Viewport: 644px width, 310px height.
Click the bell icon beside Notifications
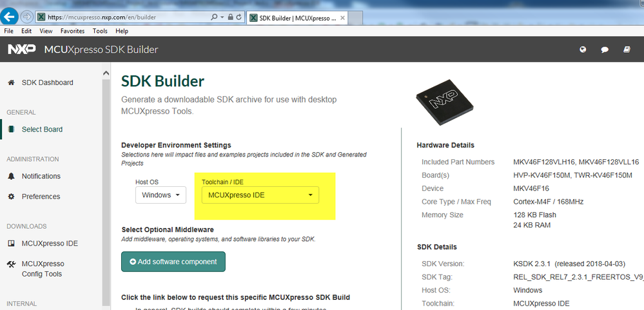(x=11, y=176)
